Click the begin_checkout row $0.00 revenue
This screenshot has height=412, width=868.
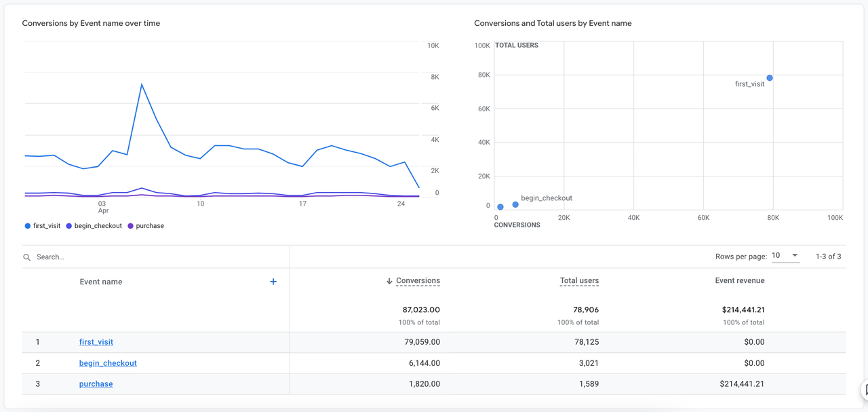[754, 363]
